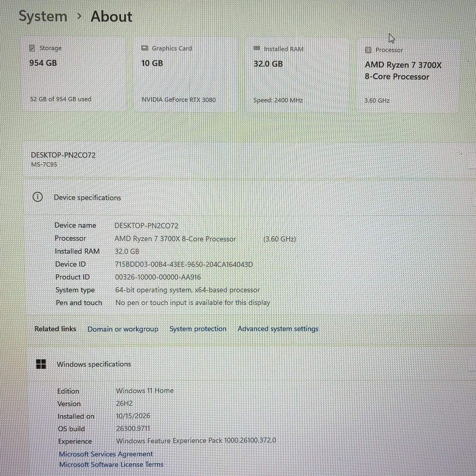The height and width of the screenshot is (476, 476).
Task: Select the MS-7C95 model text
Action: click(x=44, y=164)
